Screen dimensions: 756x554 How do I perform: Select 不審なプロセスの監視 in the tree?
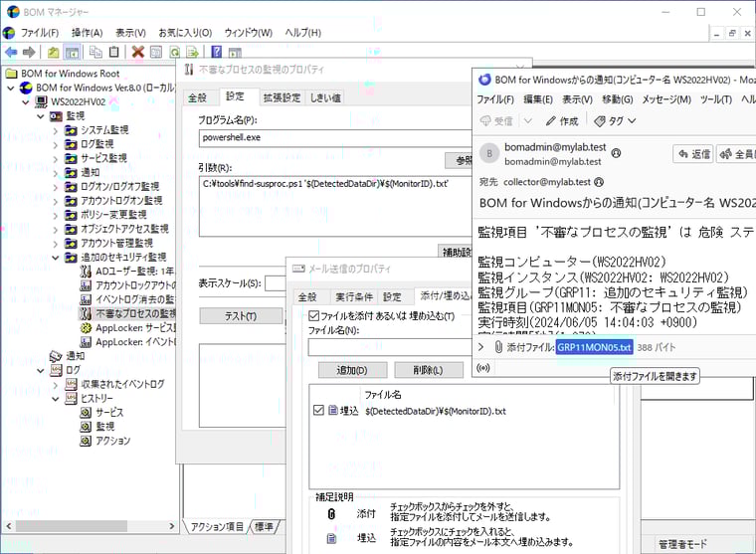click(x=135, y=314)
